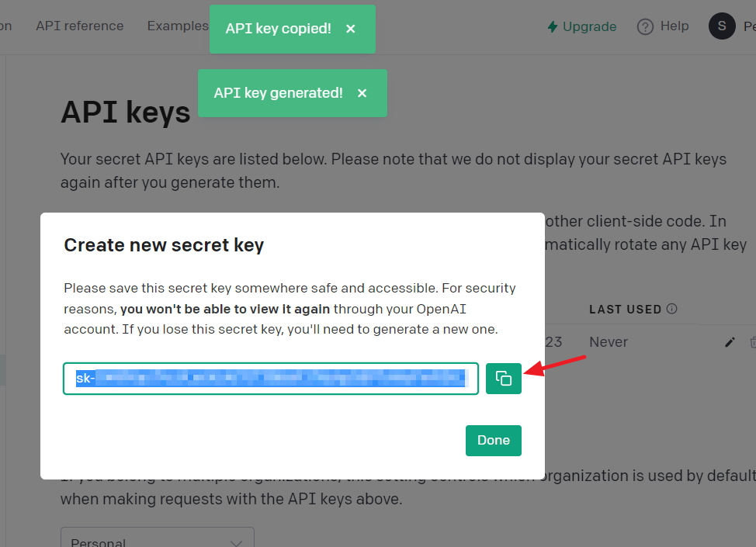Dismiss the 'API key generated!' notification

tap(362, 92)
